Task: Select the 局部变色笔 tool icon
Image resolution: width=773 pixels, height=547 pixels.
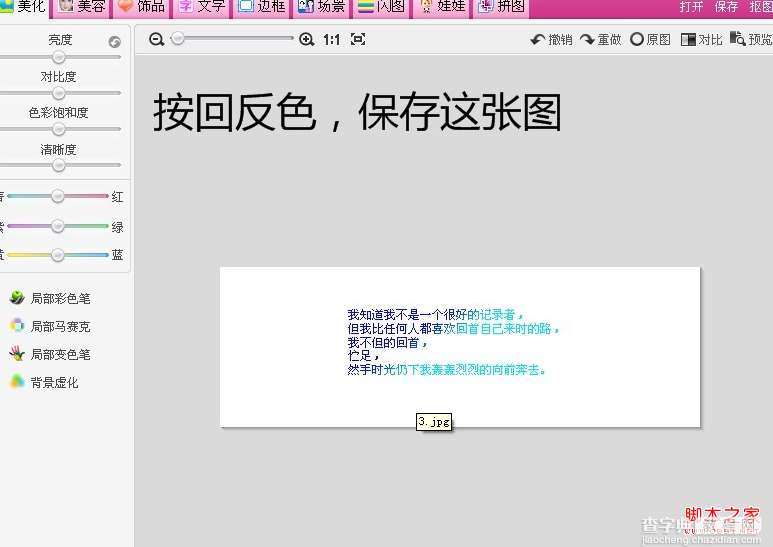Action: click(x=17, y=353)
